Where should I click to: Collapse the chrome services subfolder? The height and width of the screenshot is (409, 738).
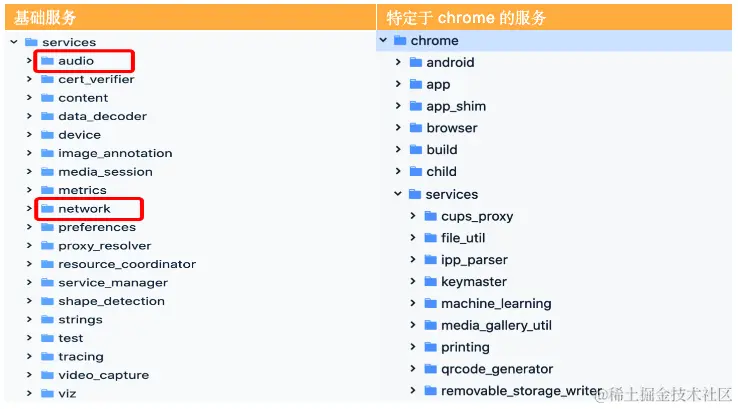tap(398, 194)
